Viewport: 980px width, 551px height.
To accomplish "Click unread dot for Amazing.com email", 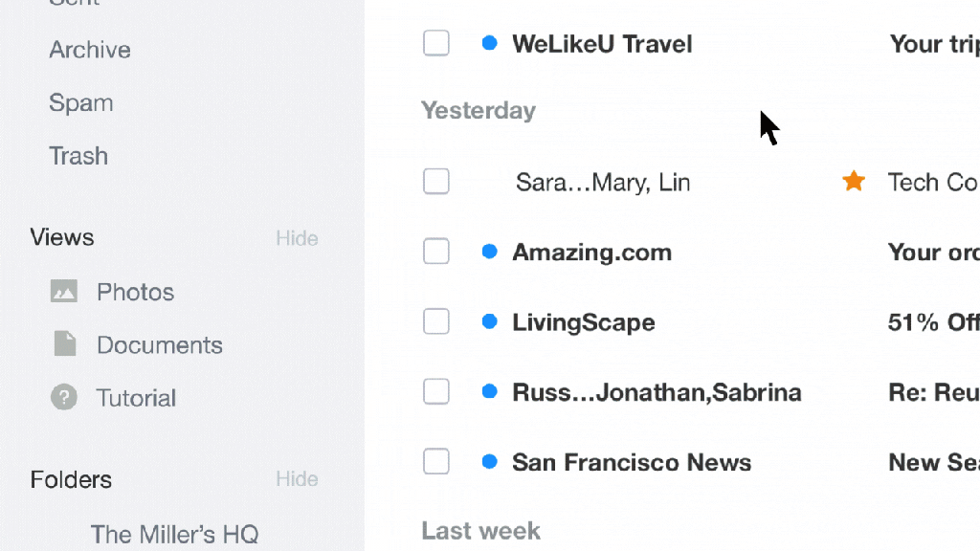I will [490, 252].
